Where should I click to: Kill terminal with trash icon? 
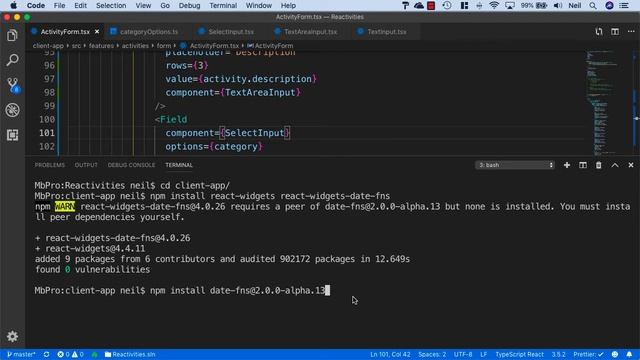(x=598, y=165)
